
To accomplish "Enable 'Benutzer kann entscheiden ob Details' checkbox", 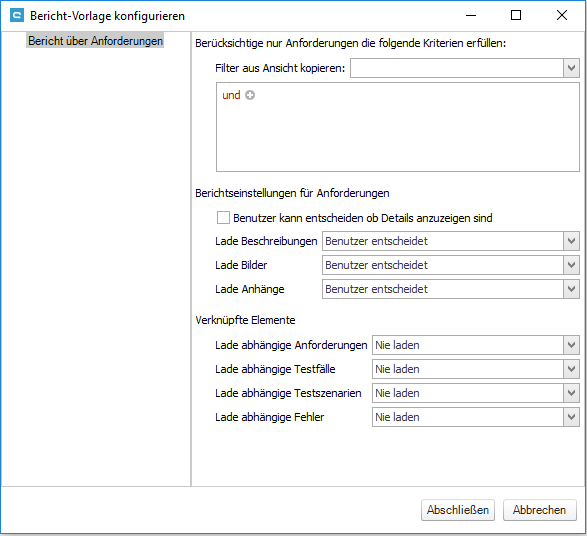I will [x=223, y=217].
